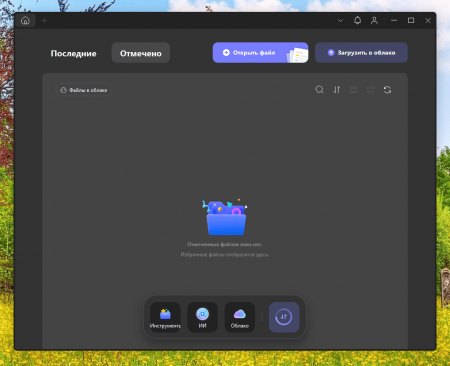The image size is (450, 366).
Task: Select the Отмечено tab
Action: (141, 53)
